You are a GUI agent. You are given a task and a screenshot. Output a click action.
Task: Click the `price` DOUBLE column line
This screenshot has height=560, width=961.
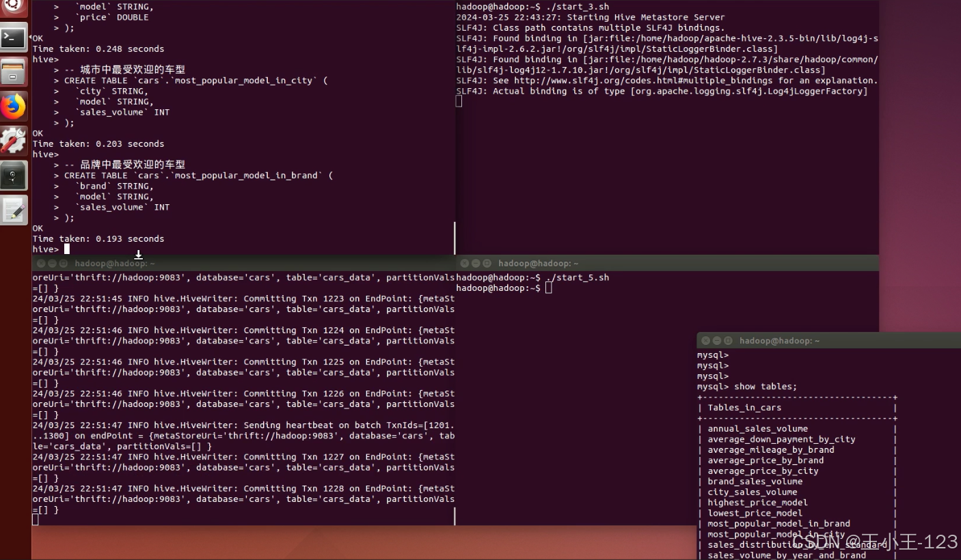pyautogui.click(x=111, y=17)
